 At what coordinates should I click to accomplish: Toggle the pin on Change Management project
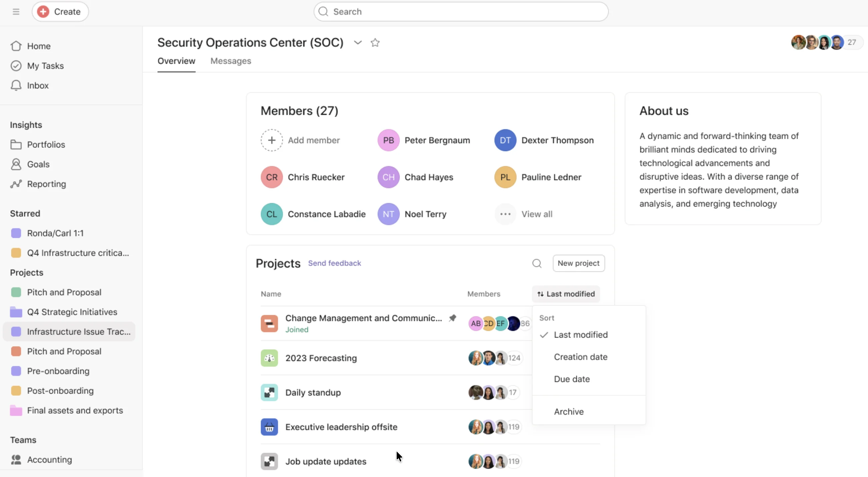click(453, 318)
